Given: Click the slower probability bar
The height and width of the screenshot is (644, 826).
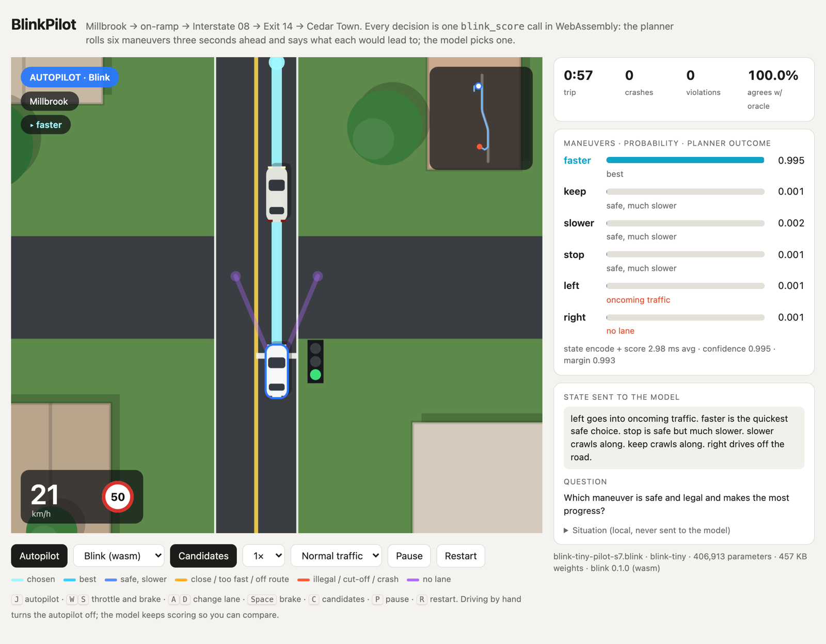Looking at the screenshot, I should [x=685, y=223].
